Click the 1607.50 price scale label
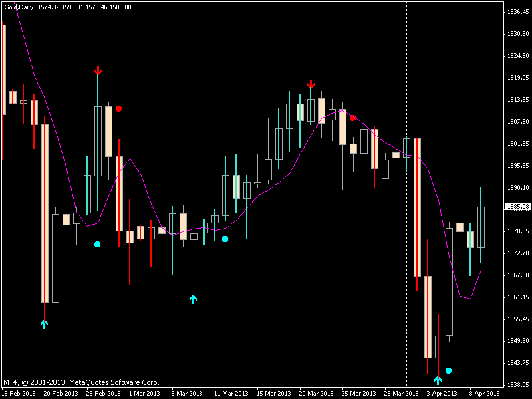 pyautogui.click(x=518, y=122)
